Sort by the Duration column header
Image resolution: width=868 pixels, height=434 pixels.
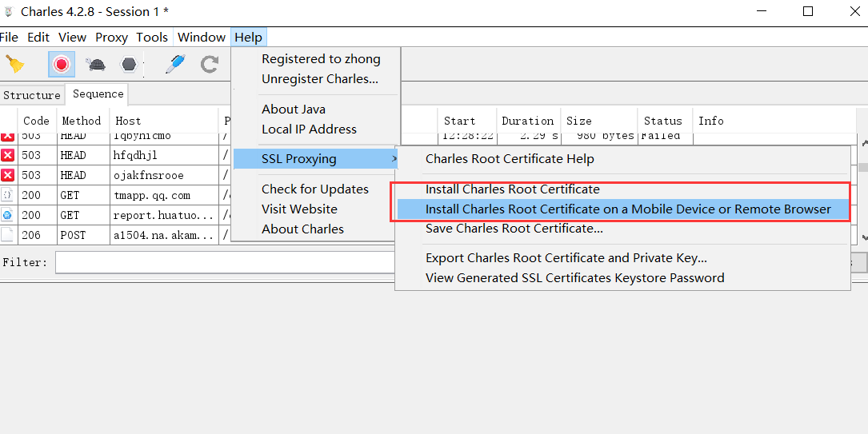click(527, 121)
